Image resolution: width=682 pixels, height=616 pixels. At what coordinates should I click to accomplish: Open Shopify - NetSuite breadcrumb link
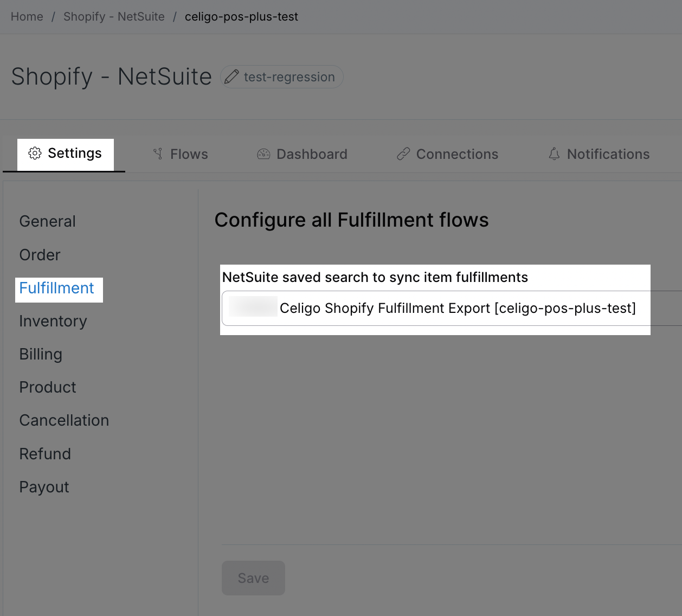[x=114, y=17]
